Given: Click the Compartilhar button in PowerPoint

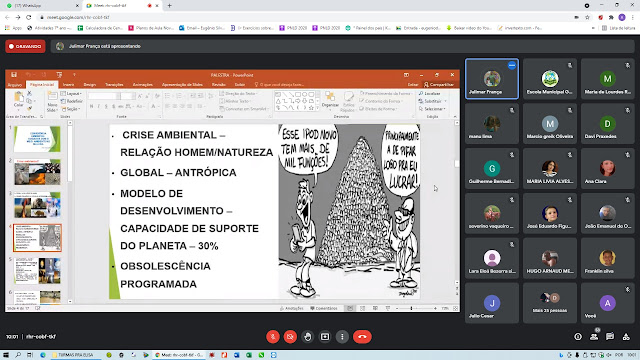Looking at the screenshot, I should point(439,84).
